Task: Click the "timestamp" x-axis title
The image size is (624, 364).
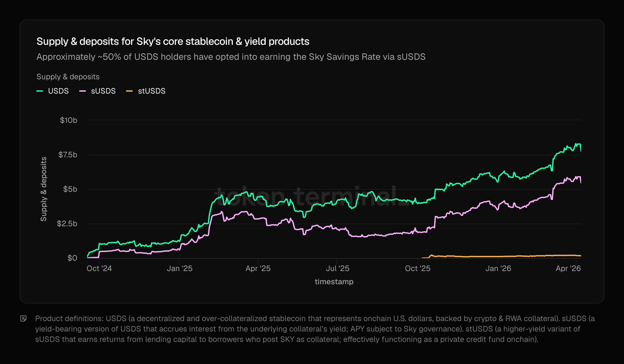Action: (334, 282)
